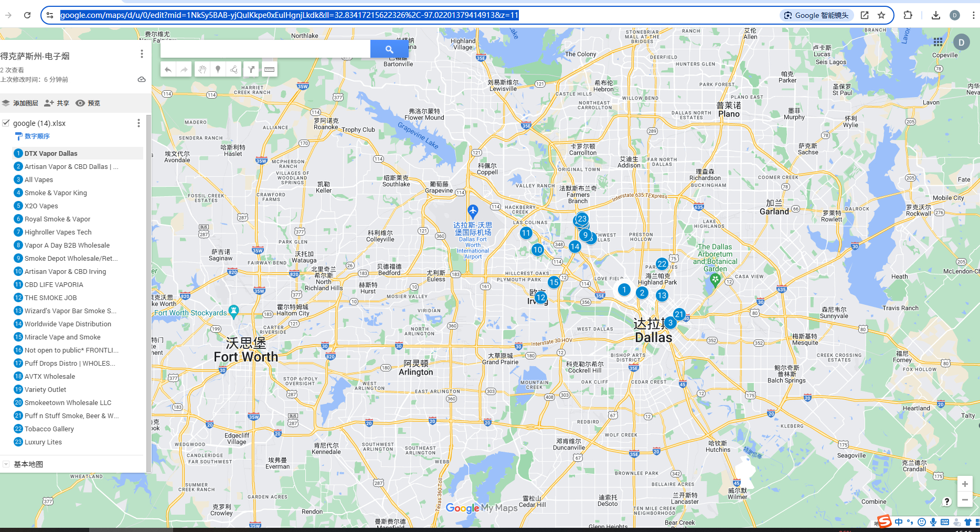Click the 添加图层 add layer button

coord(20,103)
